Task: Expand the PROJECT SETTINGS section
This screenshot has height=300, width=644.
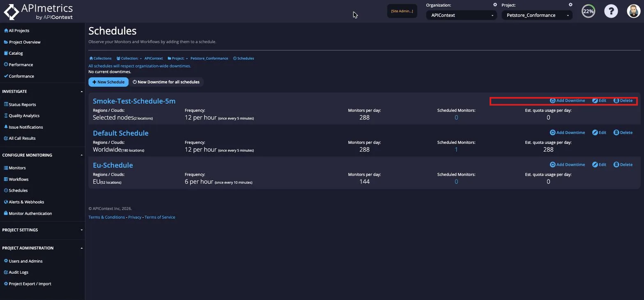Action: pos(42,230)
